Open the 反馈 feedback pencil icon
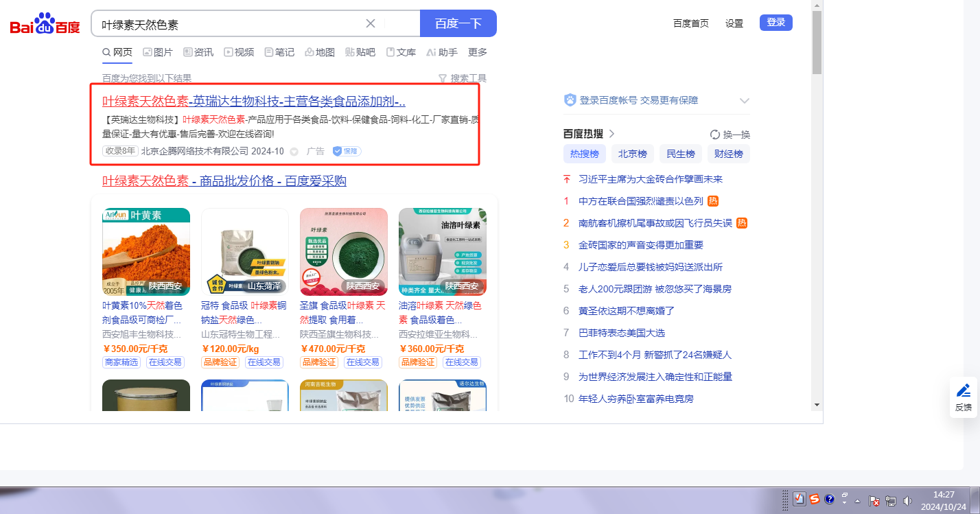Image resolution: width=980 pixels, height=514 pixels. click(x=964, y=390)
